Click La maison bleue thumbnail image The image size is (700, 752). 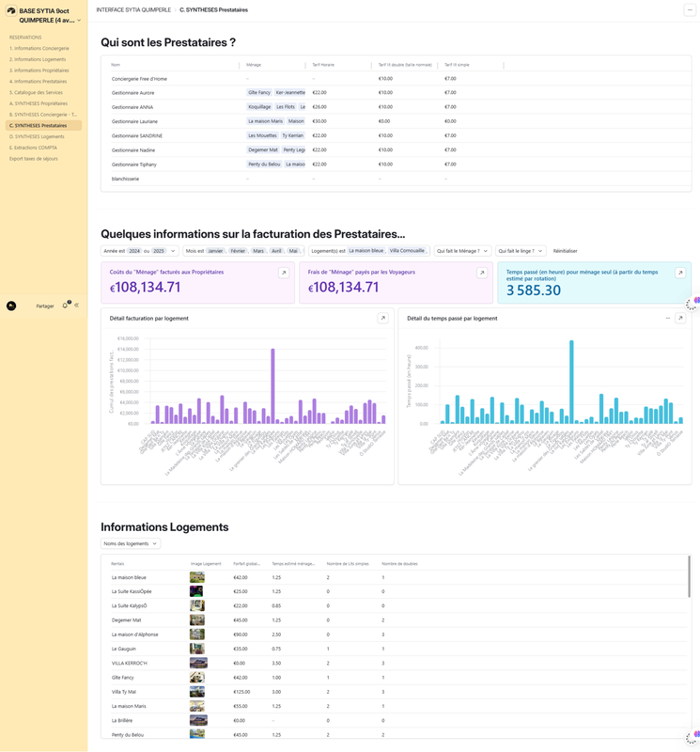pyautogui.click(x=196, y=577)
